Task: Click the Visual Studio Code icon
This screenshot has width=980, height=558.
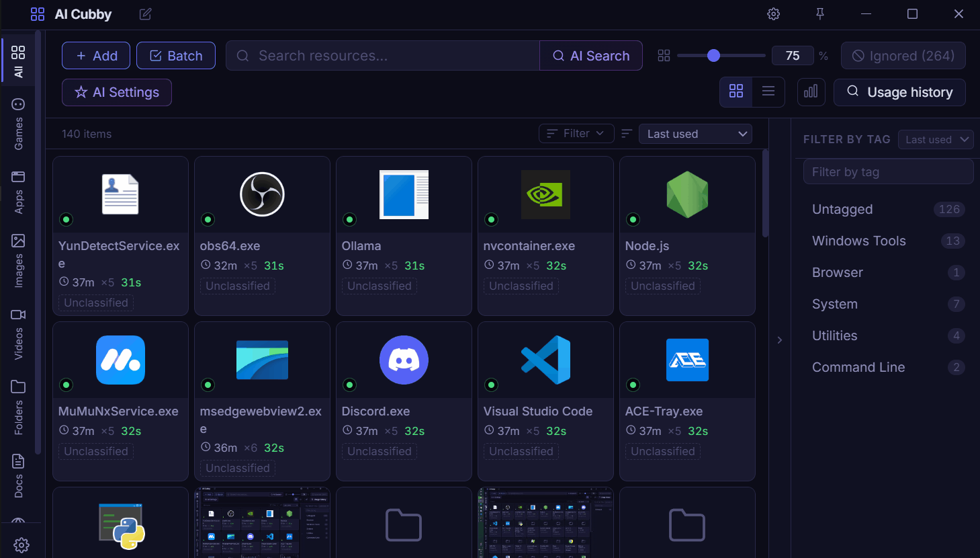Action: pos(545,360)
